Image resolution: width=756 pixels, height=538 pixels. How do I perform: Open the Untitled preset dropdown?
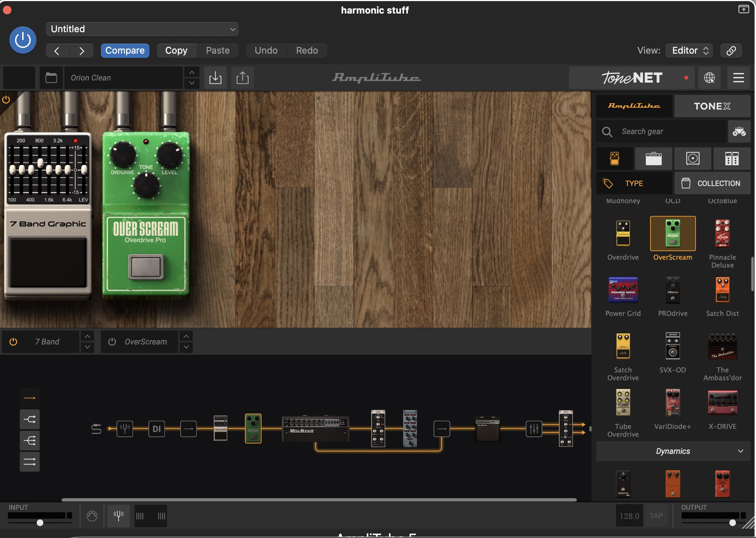(142, 29)
